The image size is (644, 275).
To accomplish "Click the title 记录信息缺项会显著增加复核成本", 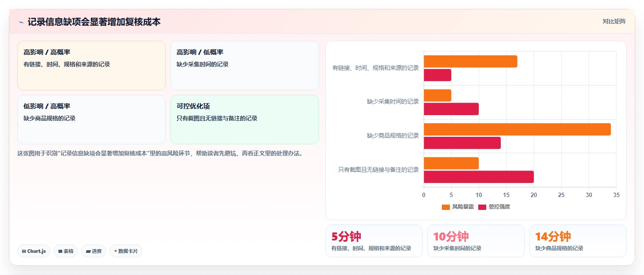I will coord(94,22).
